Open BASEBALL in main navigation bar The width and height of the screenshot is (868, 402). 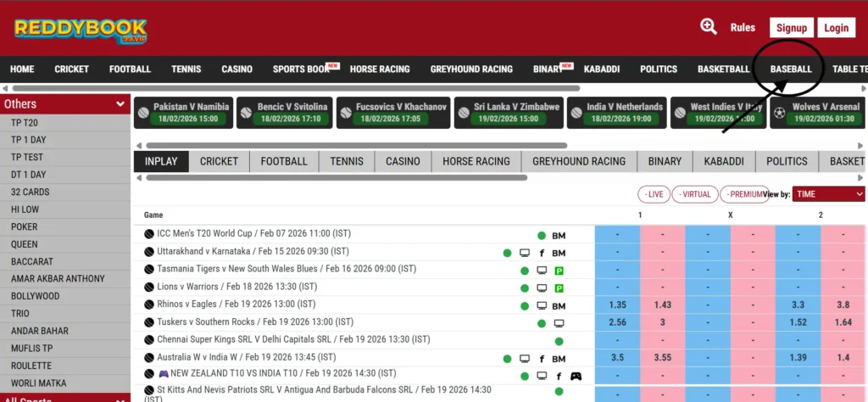[x=791, y=70]
